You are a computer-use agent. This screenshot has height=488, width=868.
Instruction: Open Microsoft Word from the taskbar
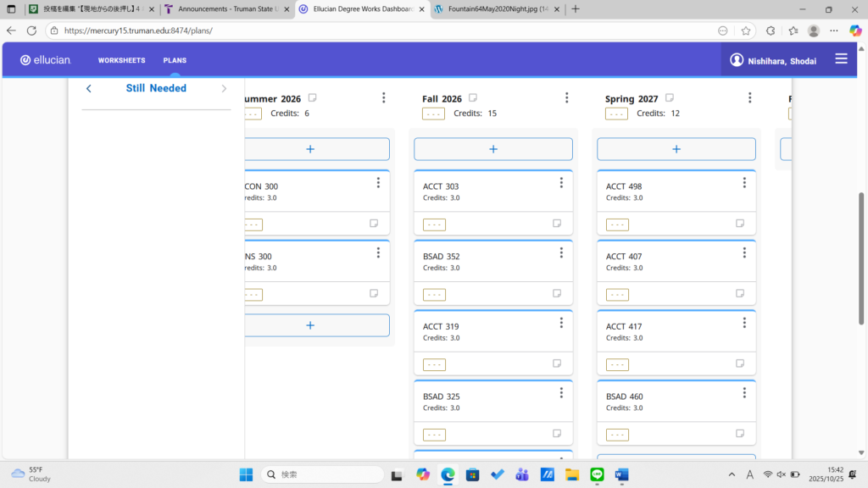tap(621, 474)
